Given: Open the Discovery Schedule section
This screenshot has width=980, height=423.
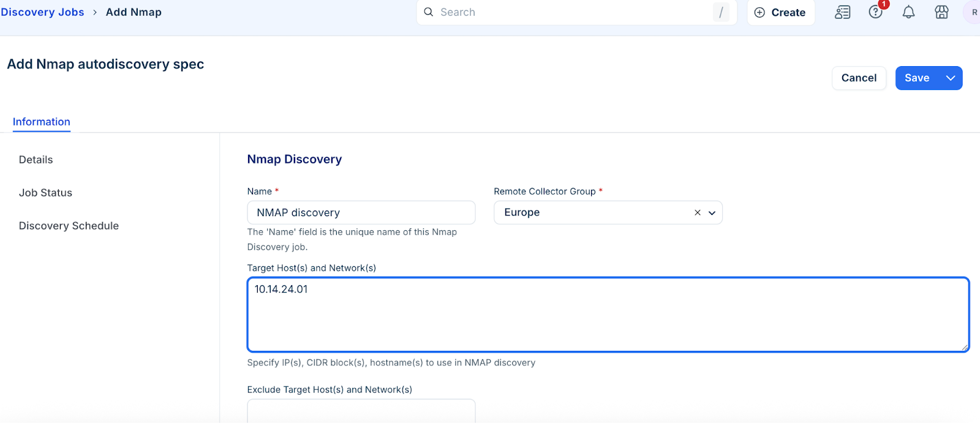Looking at the screenshot, I should [x=69, y=226].
